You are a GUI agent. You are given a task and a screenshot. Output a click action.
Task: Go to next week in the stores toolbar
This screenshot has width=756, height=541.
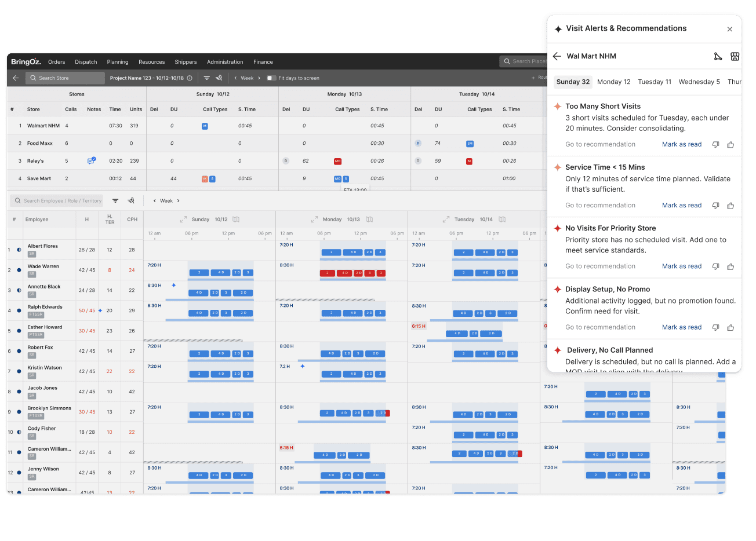(x=259, y=78)
